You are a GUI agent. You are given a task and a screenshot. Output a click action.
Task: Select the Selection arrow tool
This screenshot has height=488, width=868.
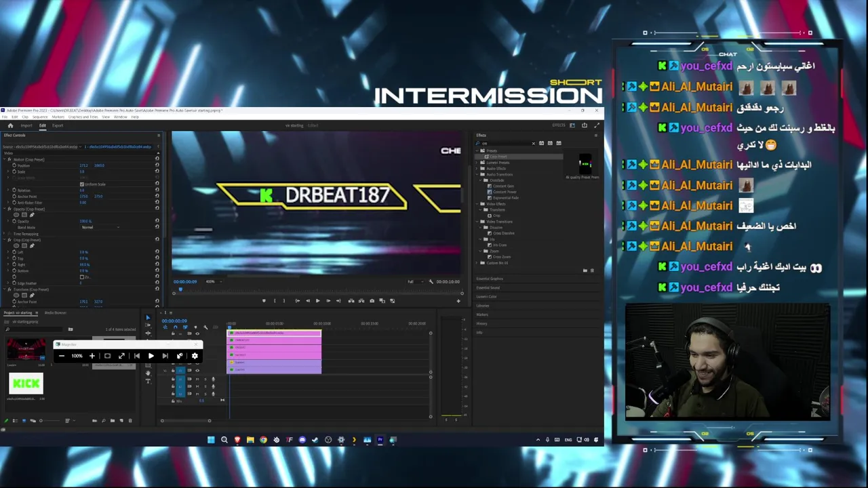coord(148,317)
